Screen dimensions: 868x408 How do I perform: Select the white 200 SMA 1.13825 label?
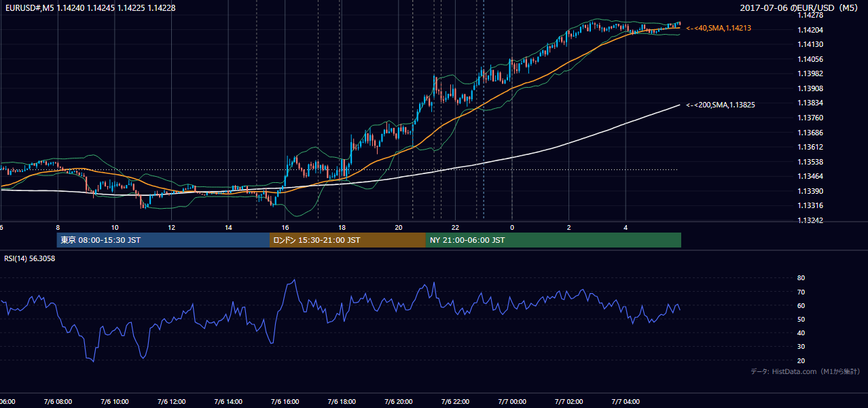coord(721,105)
